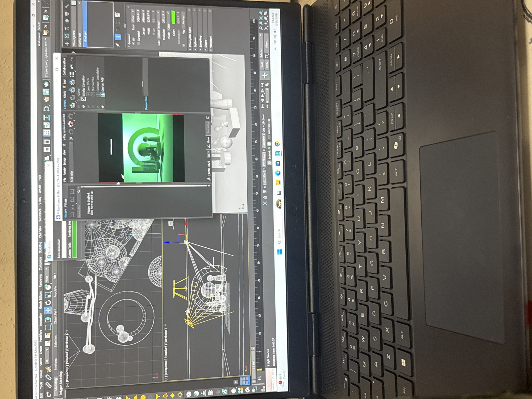Screen dimensions: 532x399
Task: Select the Rotate transform tool
Action: (48, 302)
